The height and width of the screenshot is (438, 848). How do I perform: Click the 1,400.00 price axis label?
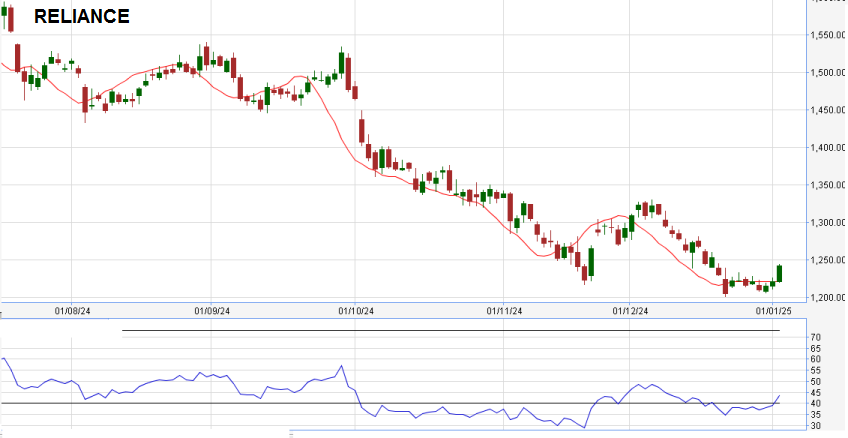coord(828,148)
